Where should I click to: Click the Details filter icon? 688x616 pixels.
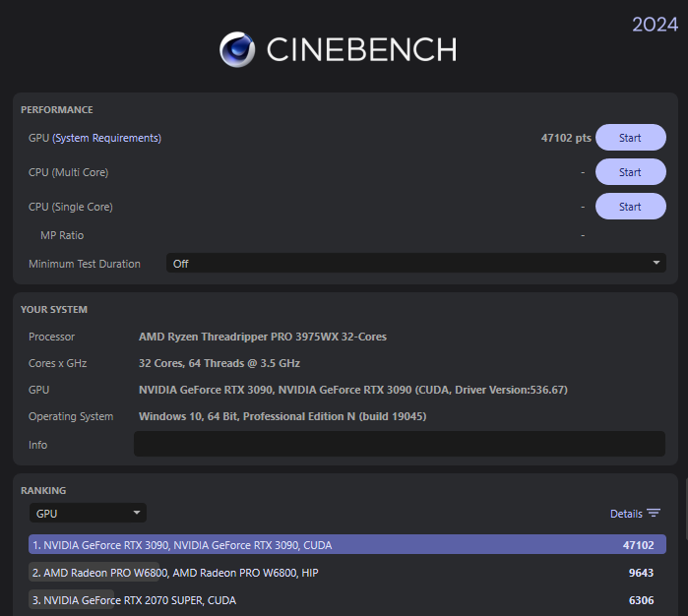point(654,514)
